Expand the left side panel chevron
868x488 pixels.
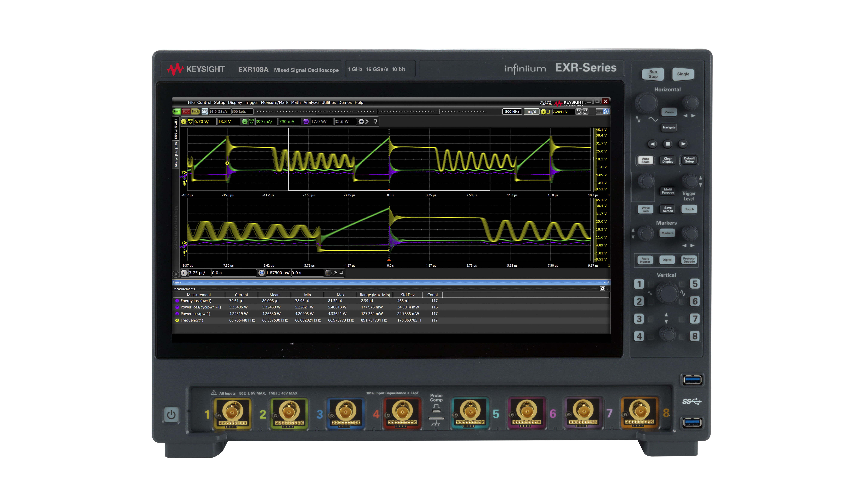pos(176,274)
